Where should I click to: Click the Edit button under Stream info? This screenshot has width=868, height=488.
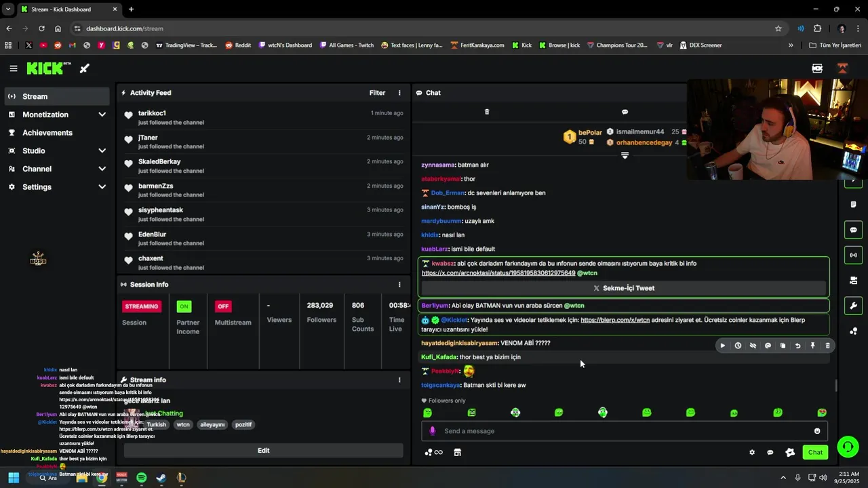click(x=263, y=450)
